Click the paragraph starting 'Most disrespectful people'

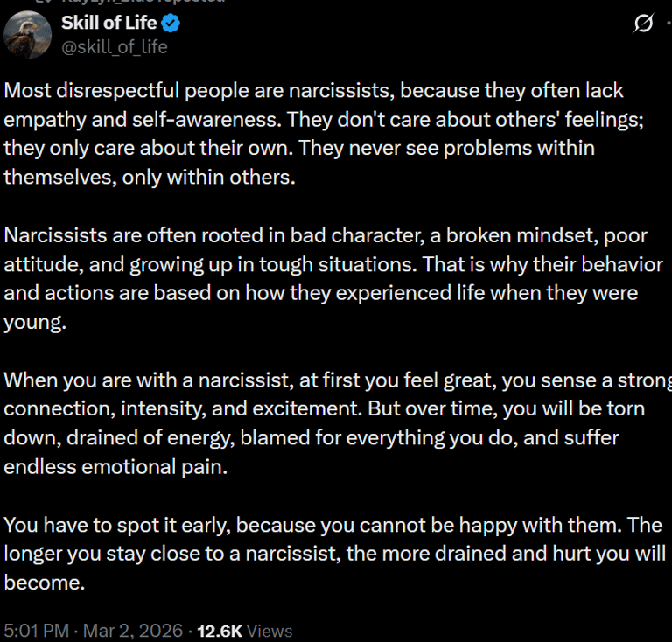click(324, 134)
